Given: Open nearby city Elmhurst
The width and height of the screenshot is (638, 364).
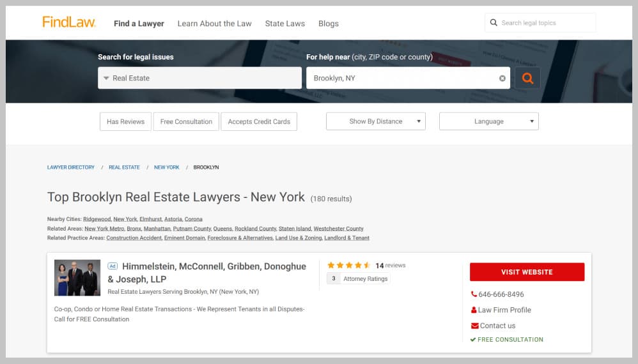Looking at the screenshot, I should click(150, 219).
